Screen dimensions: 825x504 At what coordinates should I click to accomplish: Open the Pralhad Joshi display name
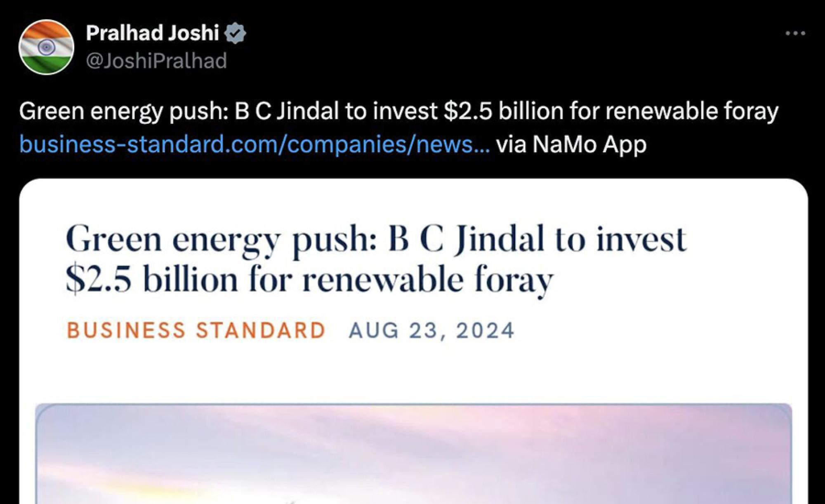(152, 33)
